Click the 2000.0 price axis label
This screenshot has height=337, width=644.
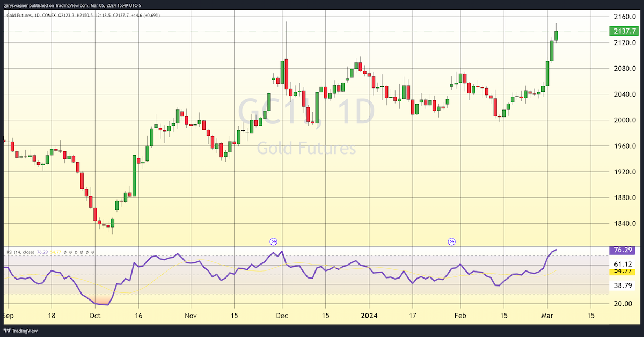click(x=625, y=120)
